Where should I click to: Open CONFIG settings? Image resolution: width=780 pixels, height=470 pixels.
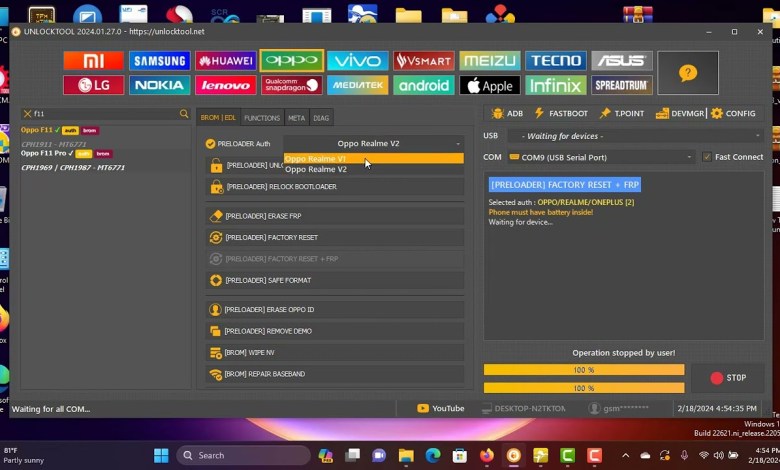[x=733, y=113]
